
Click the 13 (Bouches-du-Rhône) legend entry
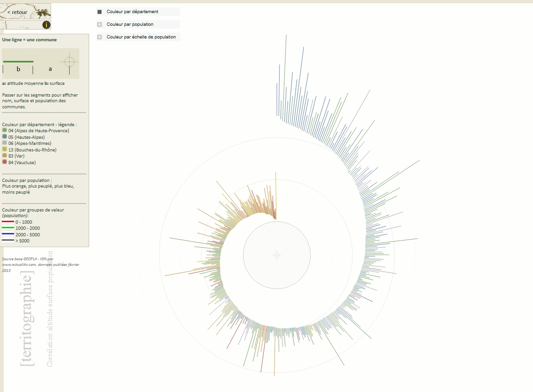32,150
